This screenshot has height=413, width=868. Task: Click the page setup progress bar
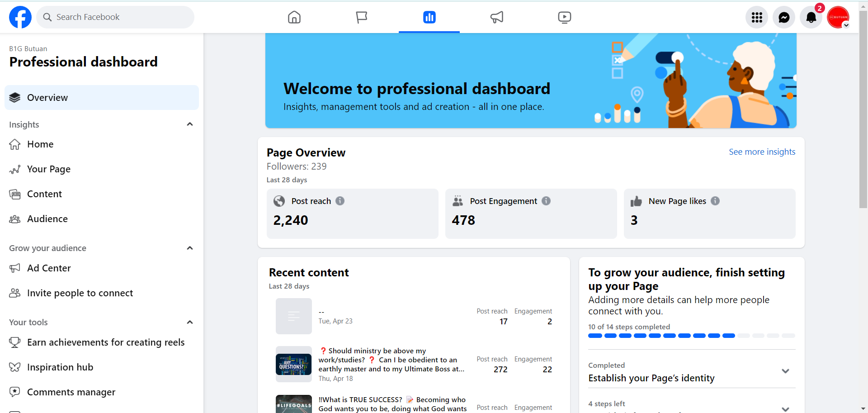(x=692, y=336)
